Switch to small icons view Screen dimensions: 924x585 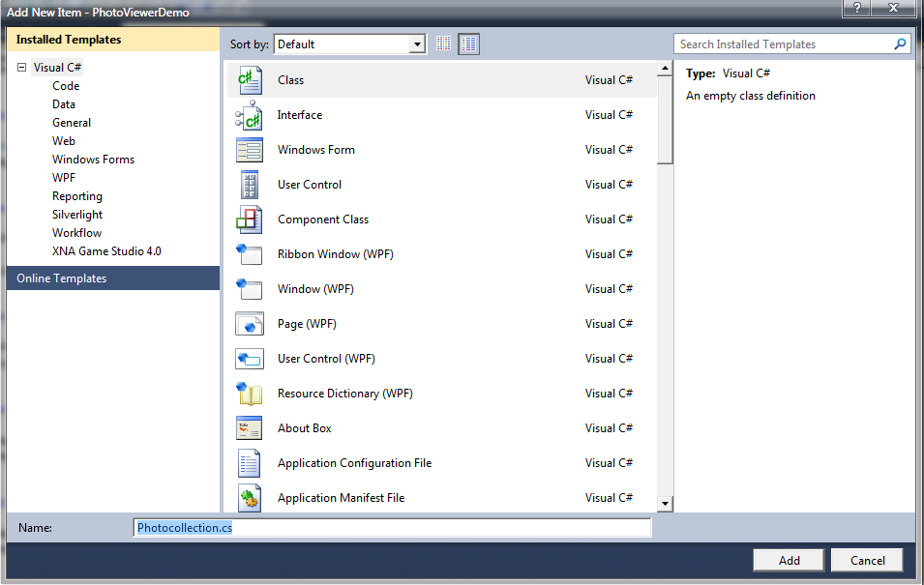tap(444, 44)
